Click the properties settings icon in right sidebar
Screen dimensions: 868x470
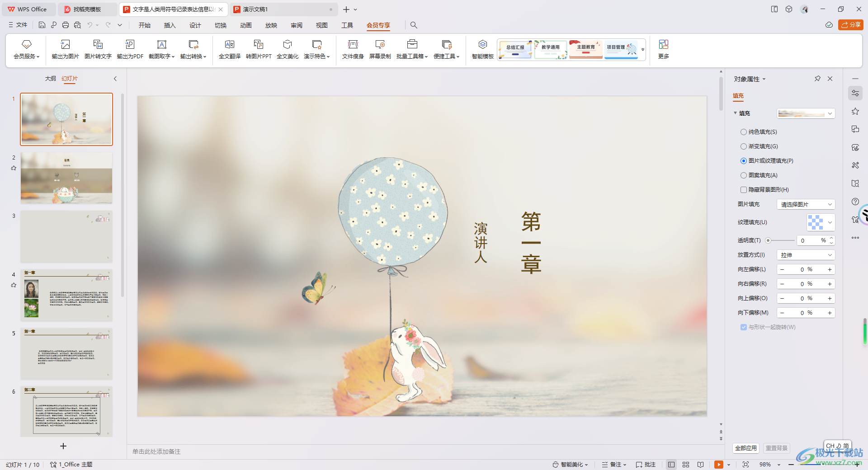pos(855,93)
